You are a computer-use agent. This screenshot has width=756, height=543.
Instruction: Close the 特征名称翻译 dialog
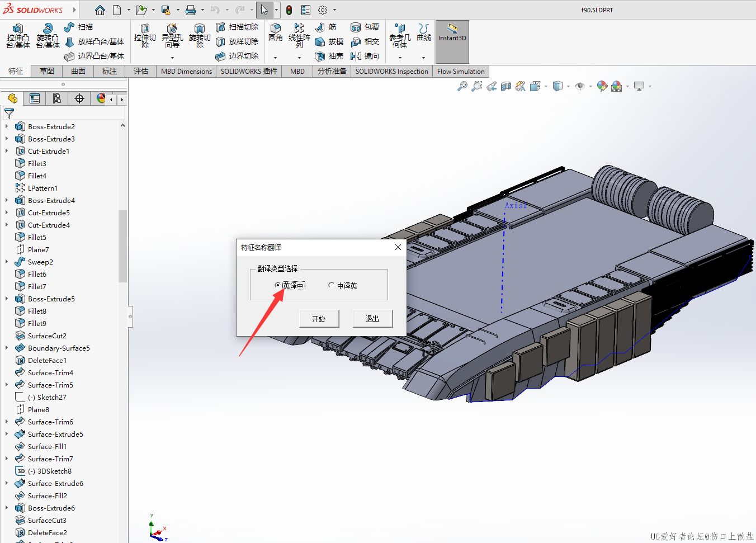tap(398, 247)
